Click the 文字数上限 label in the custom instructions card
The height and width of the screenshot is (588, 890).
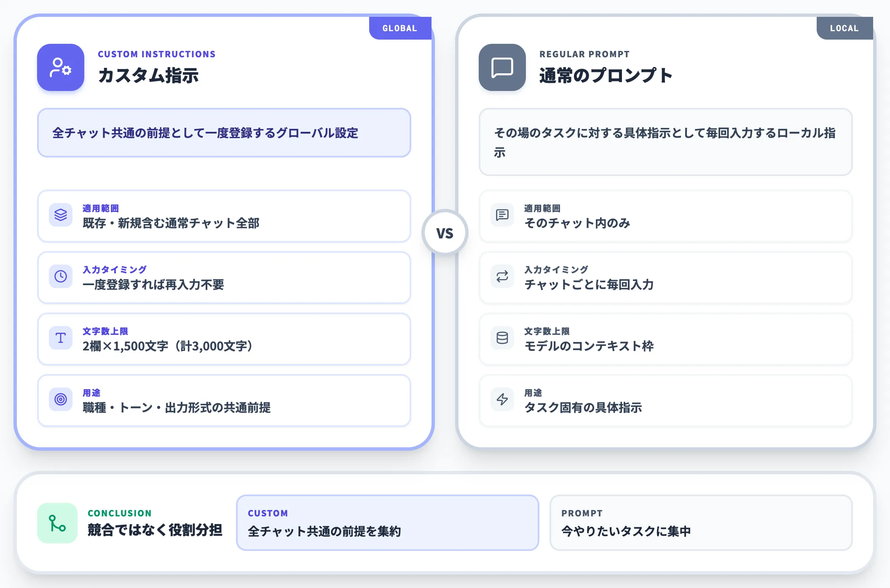[105, 331]
